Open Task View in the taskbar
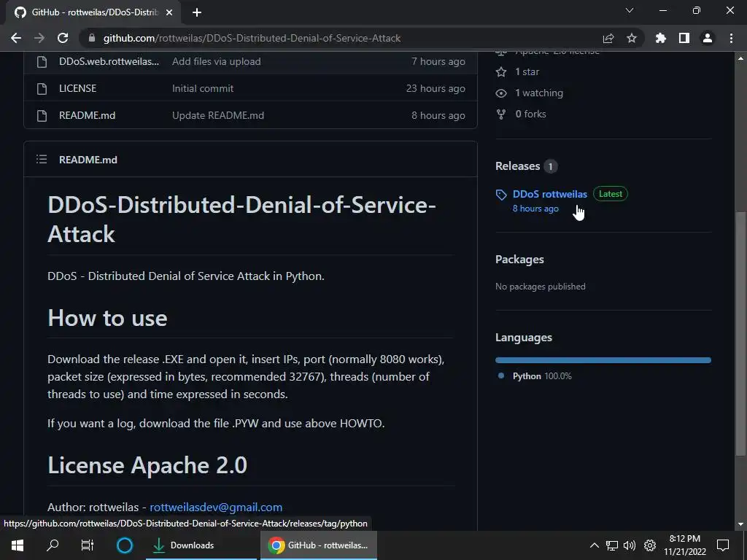The width and height of the screenshot is (747, 560). point(88,545)
